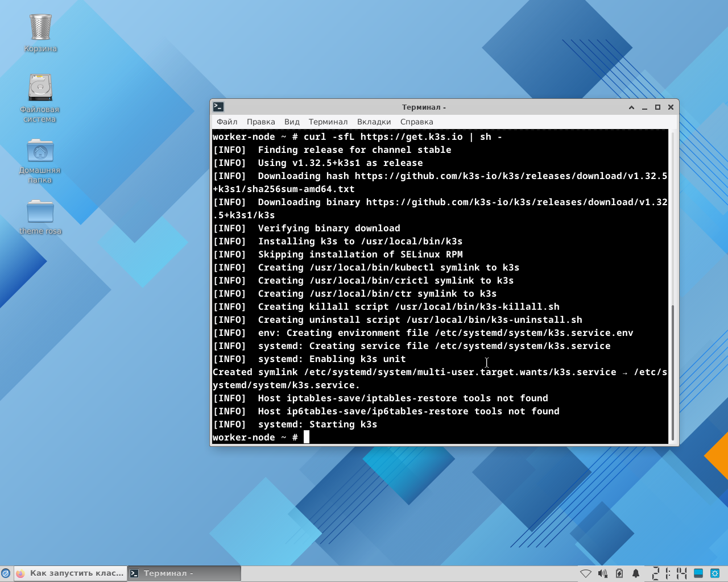
Task: Close the terminal window
Action: (x=671, y=107)
